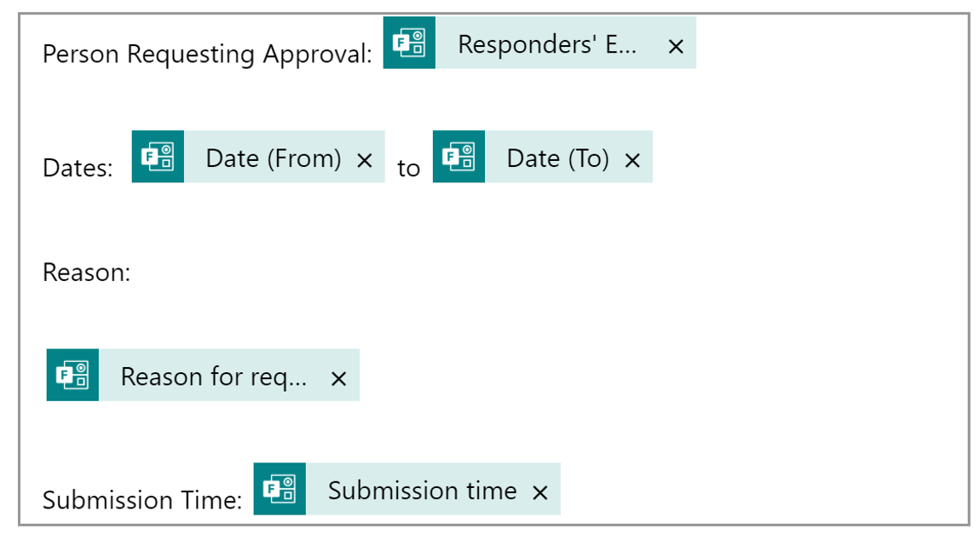Remove the Submission time token
The width and height of the screenshot is (980, 540).
point(540,492)
